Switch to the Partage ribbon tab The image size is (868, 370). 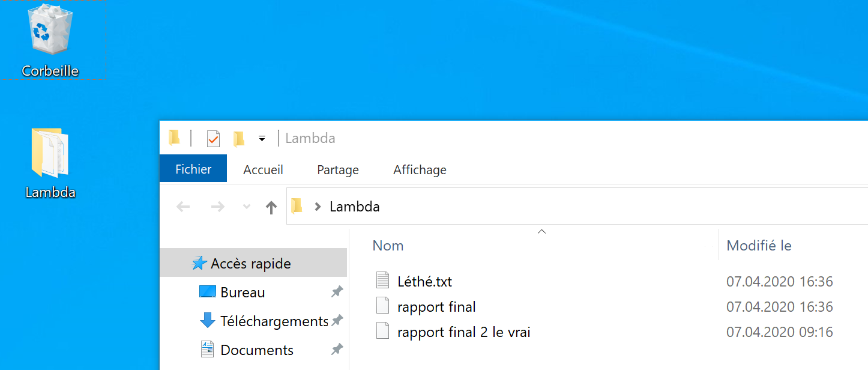click(x=338, y=170)
